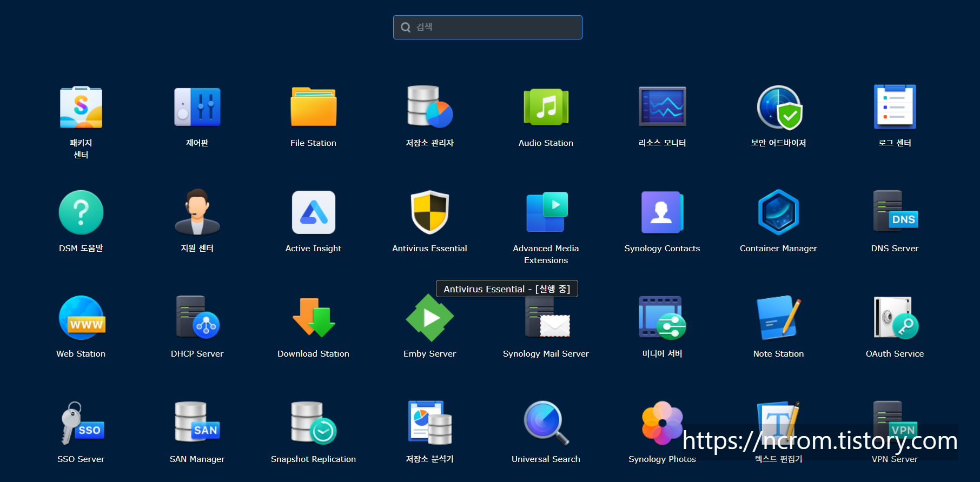Open Media Server (미디어 서버)
The width and height of the screenshot is (980, 482).
663,318
